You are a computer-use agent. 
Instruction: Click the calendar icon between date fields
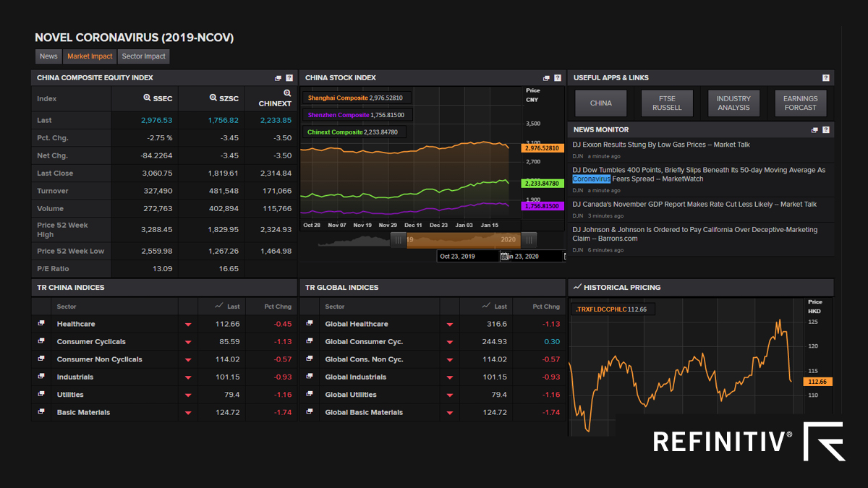[x=504, y=256]
